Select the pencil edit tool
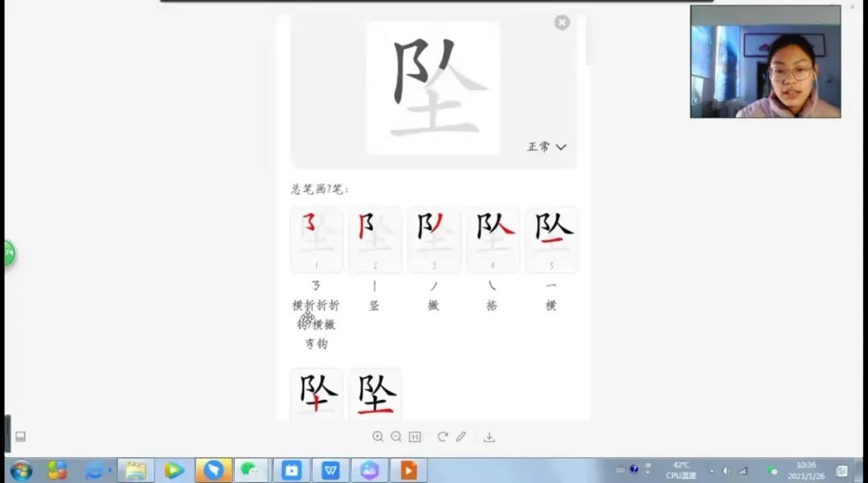 [461, 436]
